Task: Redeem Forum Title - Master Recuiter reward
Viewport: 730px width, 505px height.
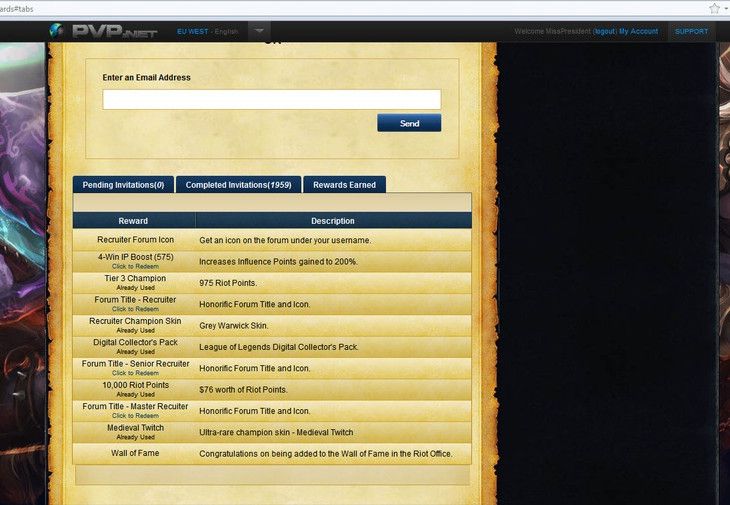Action: click(135, 416)
